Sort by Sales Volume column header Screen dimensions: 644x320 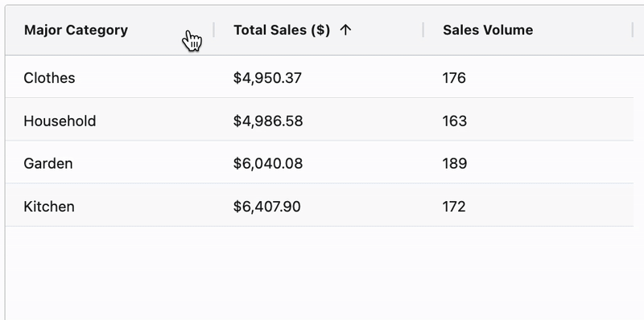[x=488, y=30]
